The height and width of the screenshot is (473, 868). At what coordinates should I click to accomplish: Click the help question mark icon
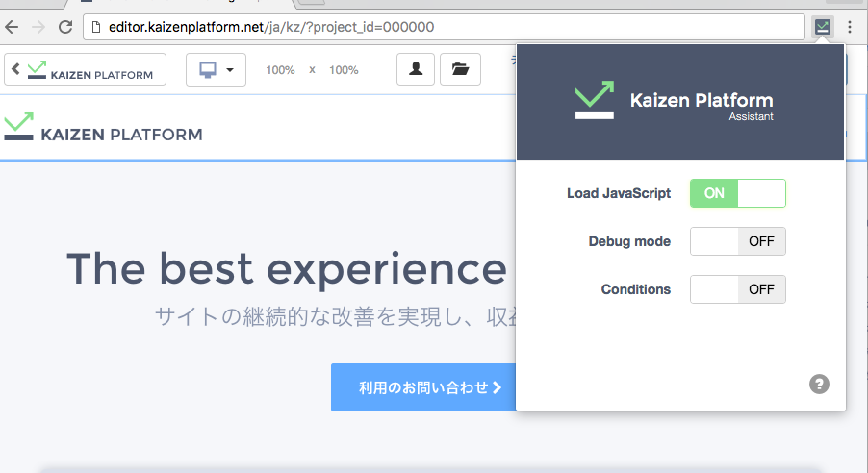point(819,384)
